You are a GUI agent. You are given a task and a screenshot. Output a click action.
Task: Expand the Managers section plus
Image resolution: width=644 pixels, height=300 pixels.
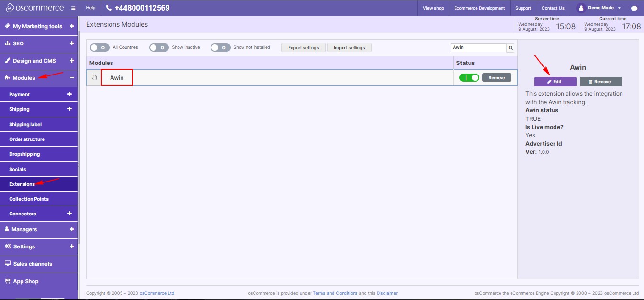72,229
